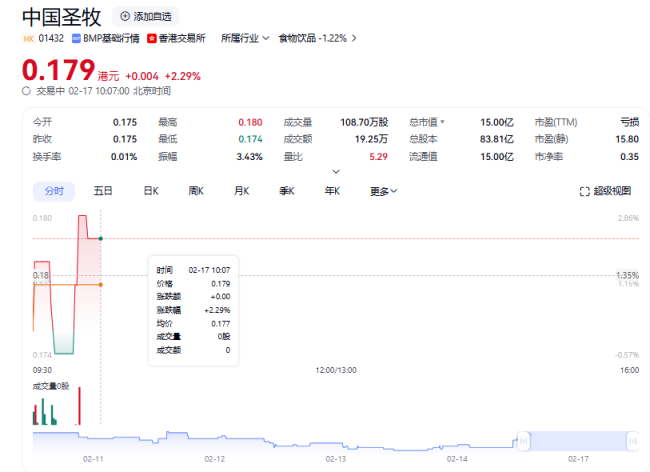This screenshot has width=650, height=472.
Task: Click the stock code 01432
Action: pyautogui.click(x=51, y=39)
